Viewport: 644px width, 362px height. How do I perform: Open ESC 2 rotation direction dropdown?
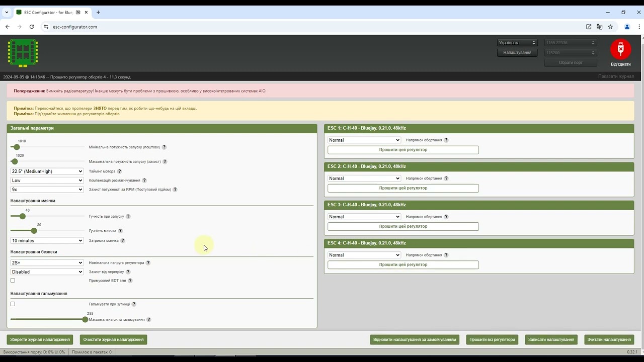(x=364, y=178)
